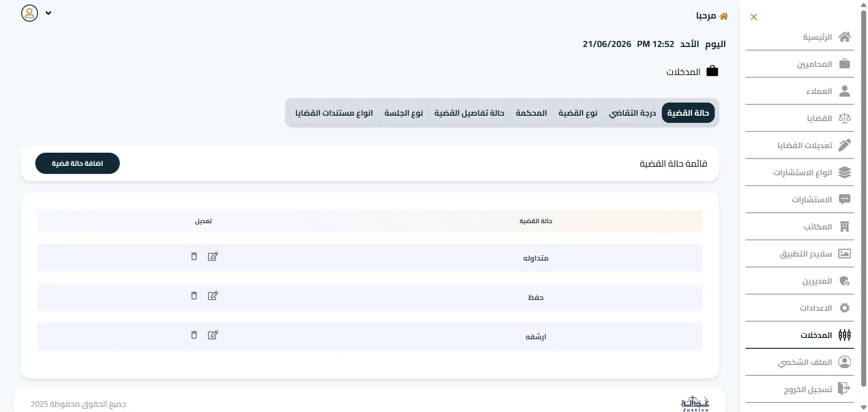Image resolution: width=868 pixels, height=412 pixels.
Task: Delete the متداوله case status row
Action: point(194,257)
